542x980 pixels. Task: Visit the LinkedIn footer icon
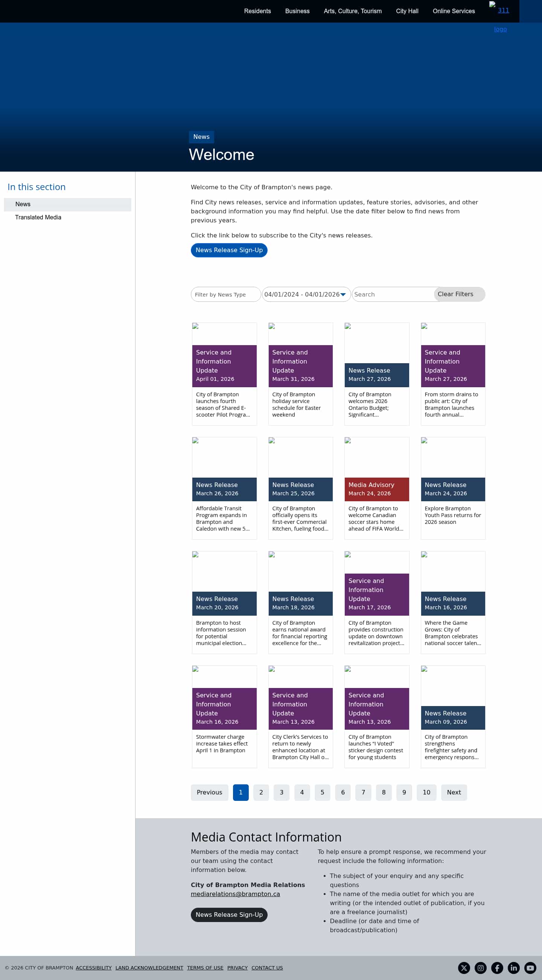[x=513, y=968]
